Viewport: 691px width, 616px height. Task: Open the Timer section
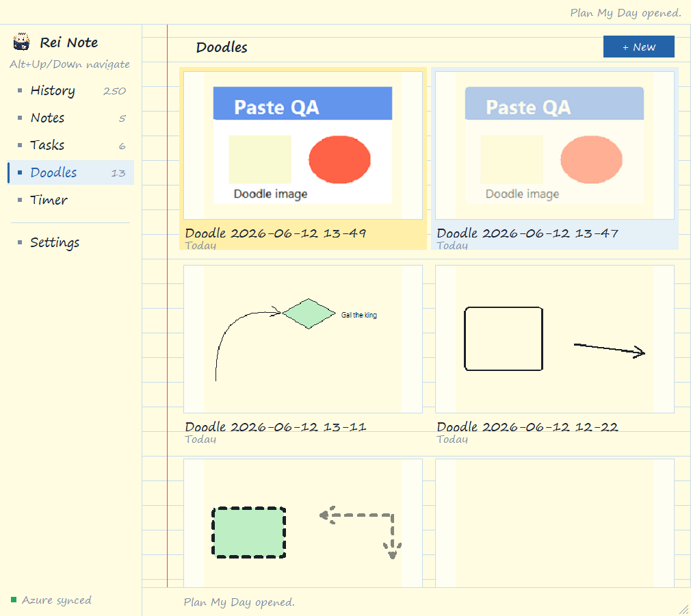pyautogui.click(x=71, y=200)
